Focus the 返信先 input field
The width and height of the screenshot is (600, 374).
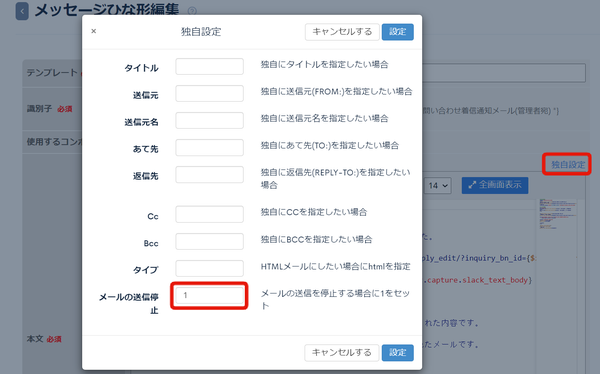click(x=209, y=175)
